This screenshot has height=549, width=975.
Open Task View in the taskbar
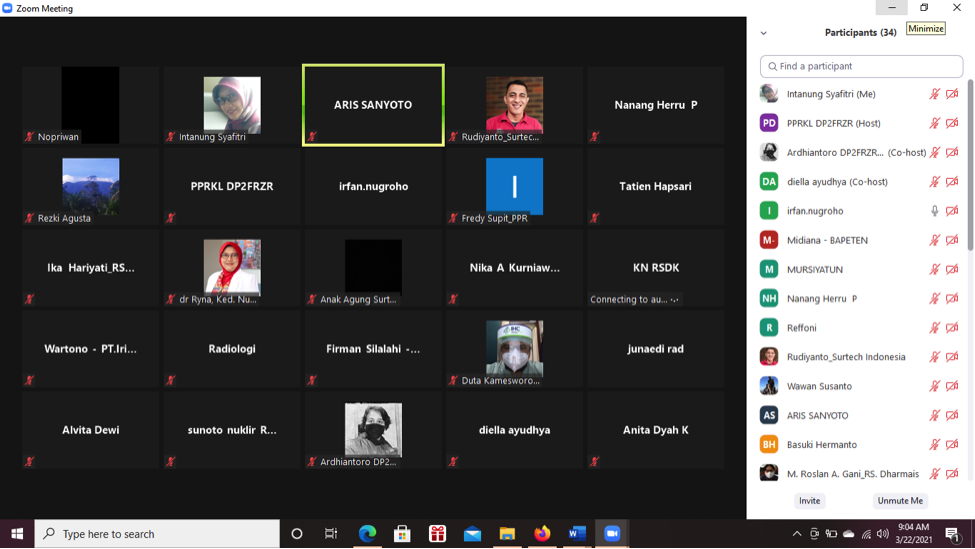pos(331,533)
